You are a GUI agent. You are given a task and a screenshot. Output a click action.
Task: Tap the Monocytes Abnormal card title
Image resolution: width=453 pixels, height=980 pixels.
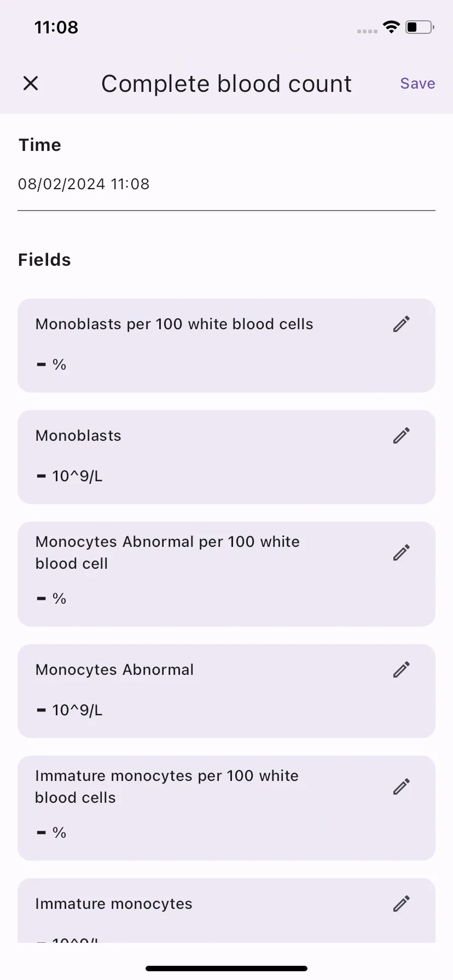click(x=114, y=670)
